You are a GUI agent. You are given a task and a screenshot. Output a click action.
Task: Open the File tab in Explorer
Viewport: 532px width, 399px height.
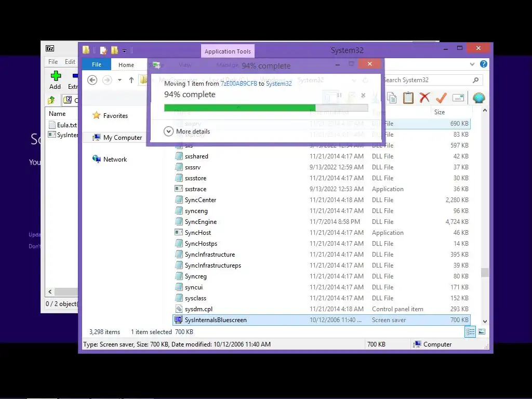click(96, 64)
